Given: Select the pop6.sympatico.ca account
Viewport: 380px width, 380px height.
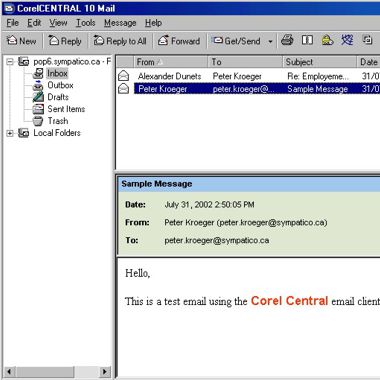Looking at the screenshot, I should click(x=72, y=62).
